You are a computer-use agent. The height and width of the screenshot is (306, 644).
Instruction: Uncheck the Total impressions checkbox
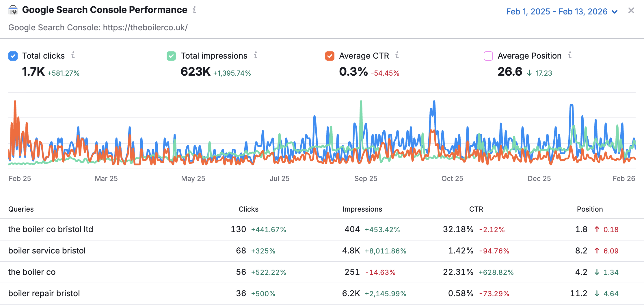click(171, 56)
